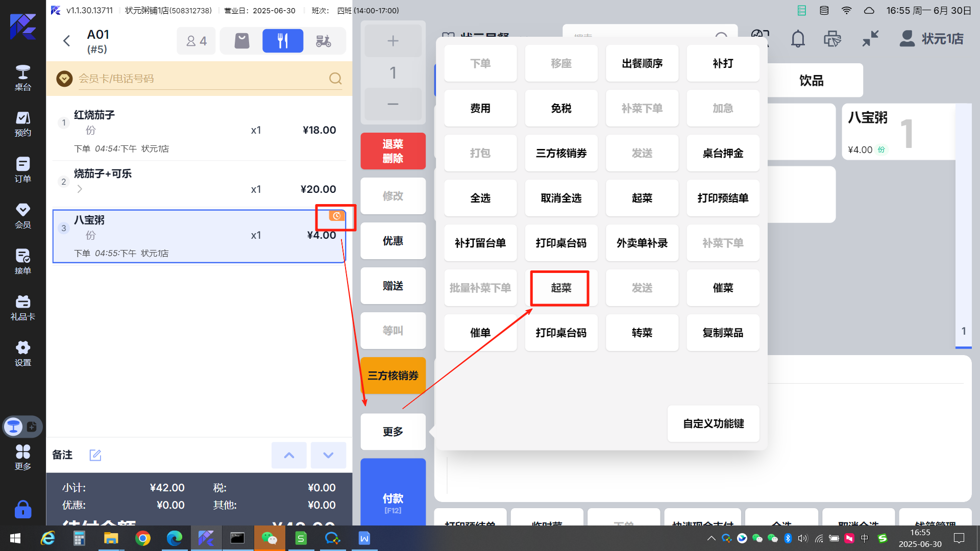Choose 桌台押金 in the popup menu
This screenshot has width=980, height=551.
(723, 153)
